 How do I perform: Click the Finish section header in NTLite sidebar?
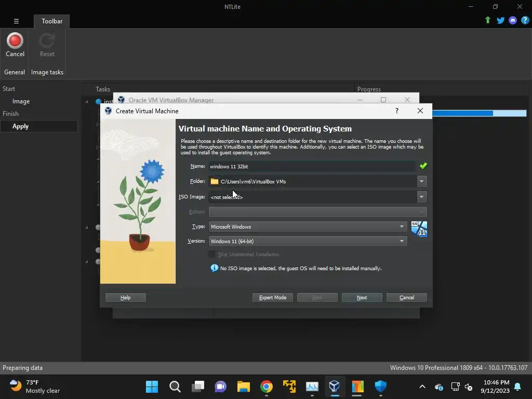coord(10,114)
